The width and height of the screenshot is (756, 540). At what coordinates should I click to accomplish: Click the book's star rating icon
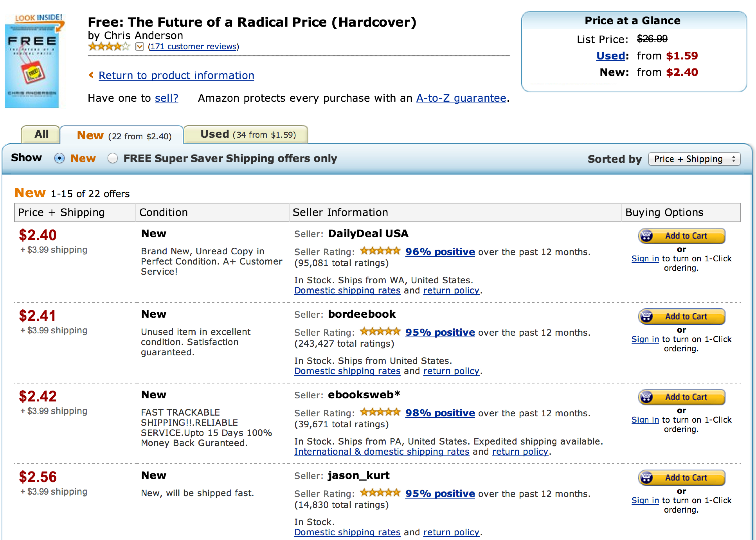[x=109, y=47]
